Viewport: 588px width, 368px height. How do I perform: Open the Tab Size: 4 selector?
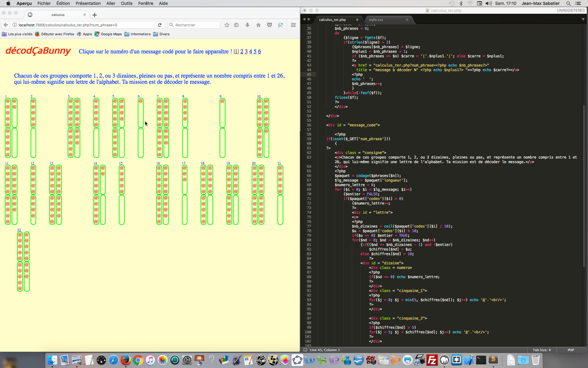point(541,350)
